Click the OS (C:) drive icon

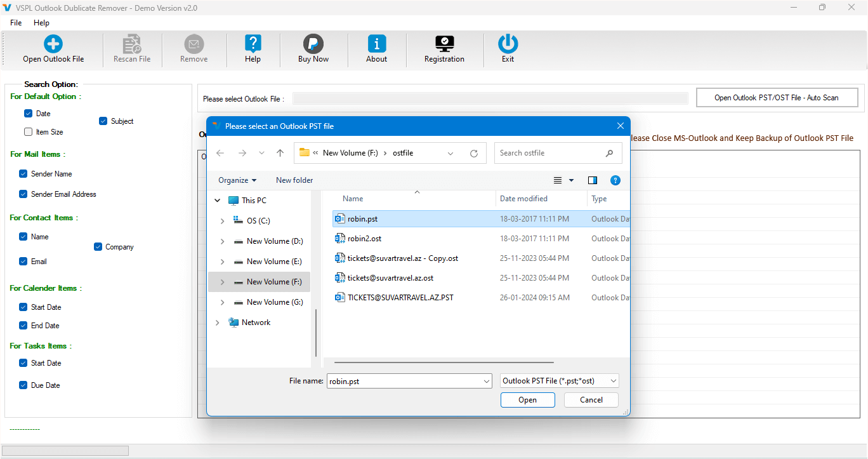click(x=238, y=220)
